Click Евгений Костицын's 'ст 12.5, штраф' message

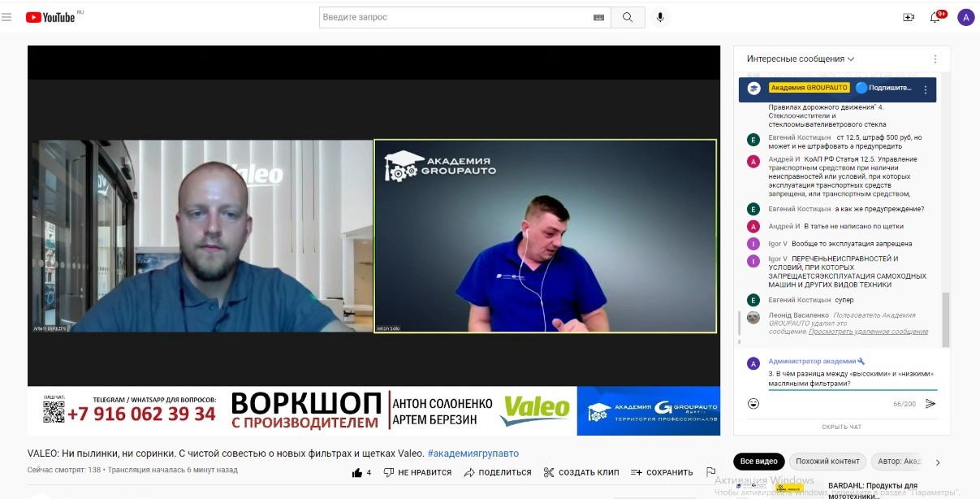(845, 142)
